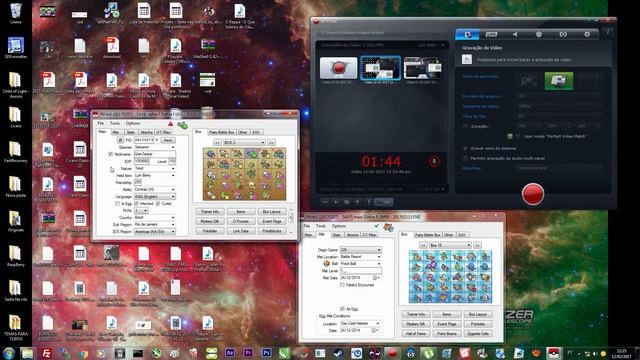Screen dimensions: 640x360
Task: Click the red warning triangle in left PKHeX
Action: click(170, 124)
